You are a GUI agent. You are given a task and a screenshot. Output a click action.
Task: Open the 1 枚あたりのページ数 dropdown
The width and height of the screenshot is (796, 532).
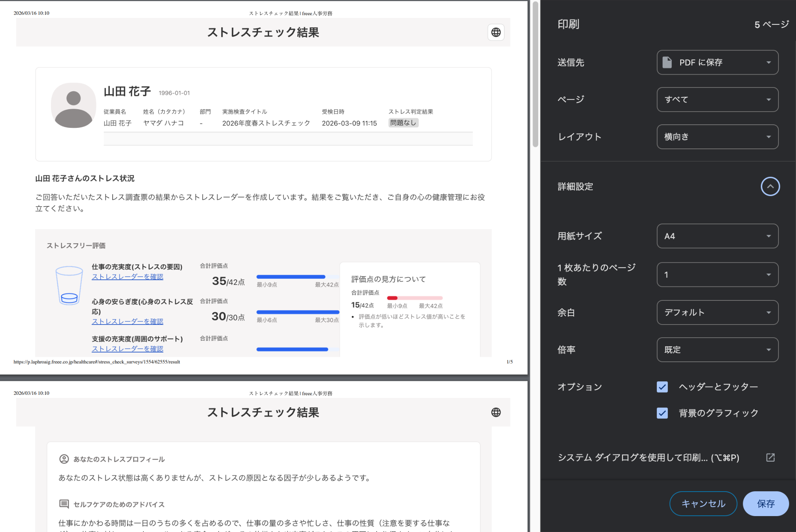717,275
